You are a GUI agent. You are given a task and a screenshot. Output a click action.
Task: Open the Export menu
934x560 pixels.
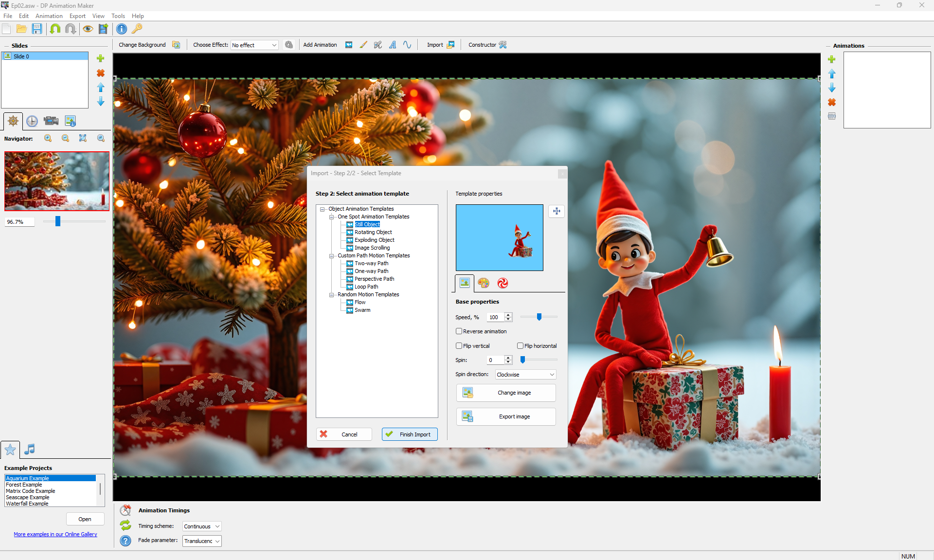tap(77, 16)
